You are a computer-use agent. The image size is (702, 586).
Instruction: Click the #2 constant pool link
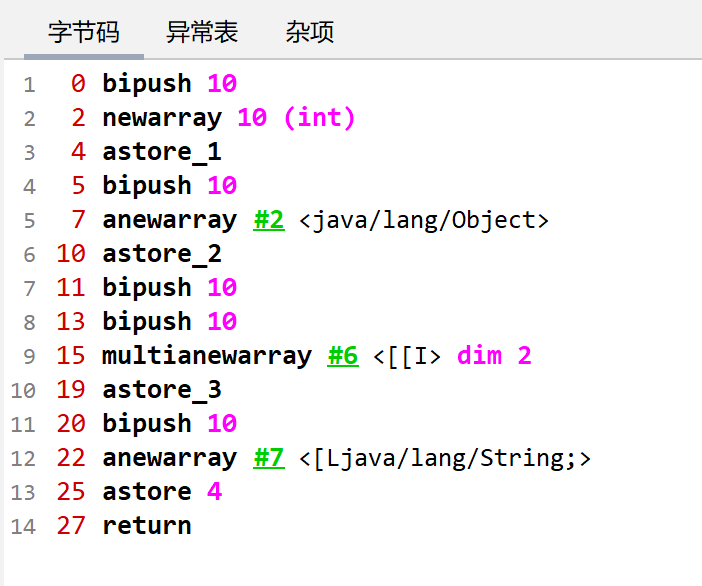tap(268, 220)
